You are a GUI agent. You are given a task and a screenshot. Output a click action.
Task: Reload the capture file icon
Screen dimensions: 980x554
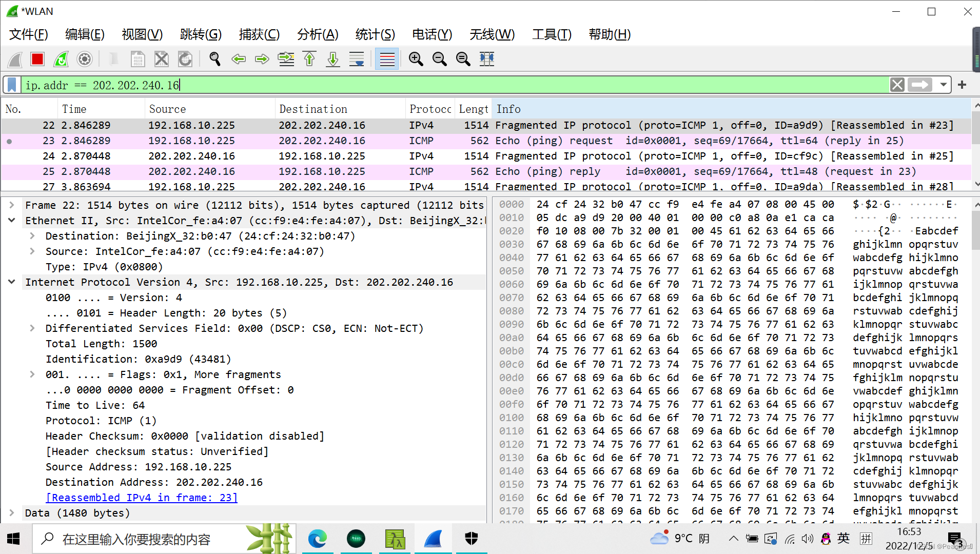click(x=185, y=60)
